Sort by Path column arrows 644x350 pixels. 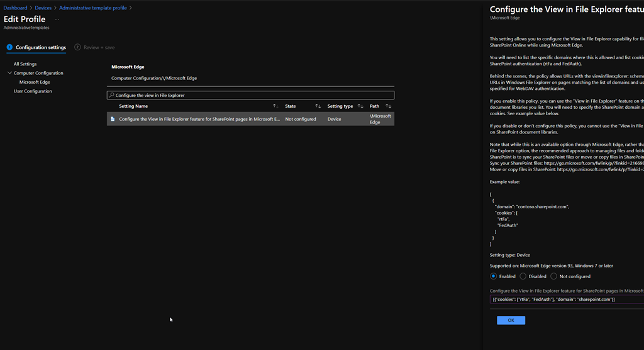[389, 106]
